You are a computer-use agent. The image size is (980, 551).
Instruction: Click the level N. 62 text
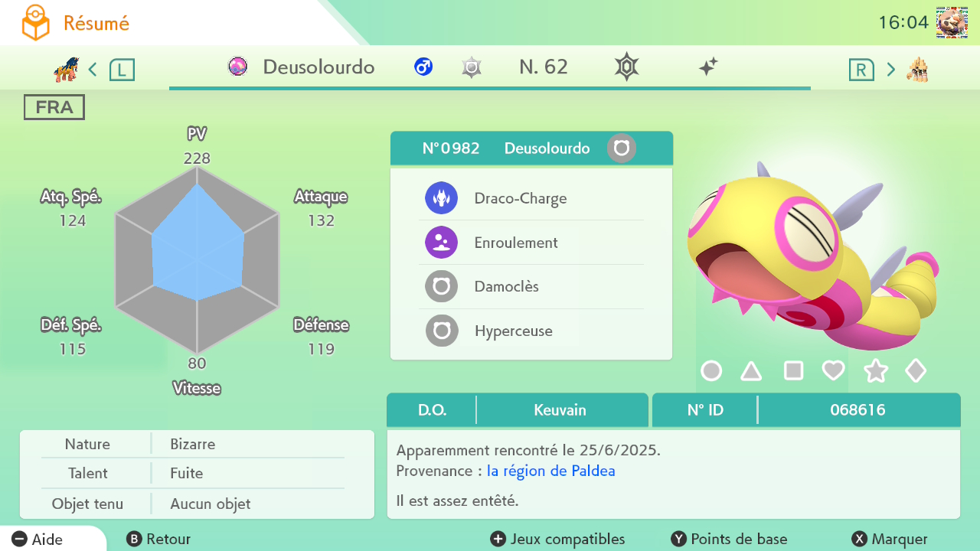point(544,67)
